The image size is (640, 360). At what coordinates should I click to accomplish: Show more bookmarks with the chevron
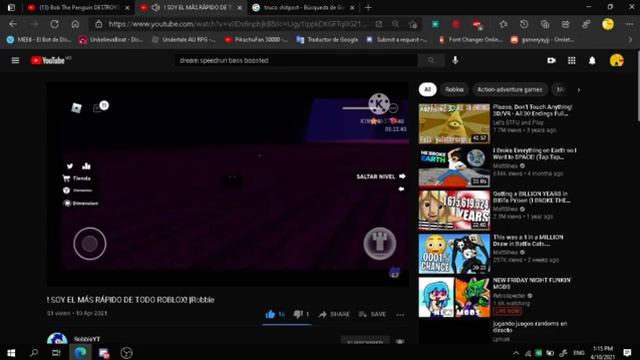pos(630,40)
